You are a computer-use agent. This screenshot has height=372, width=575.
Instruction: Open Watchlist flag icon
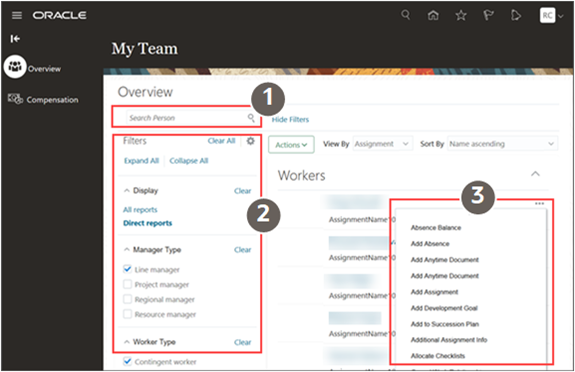488,15
